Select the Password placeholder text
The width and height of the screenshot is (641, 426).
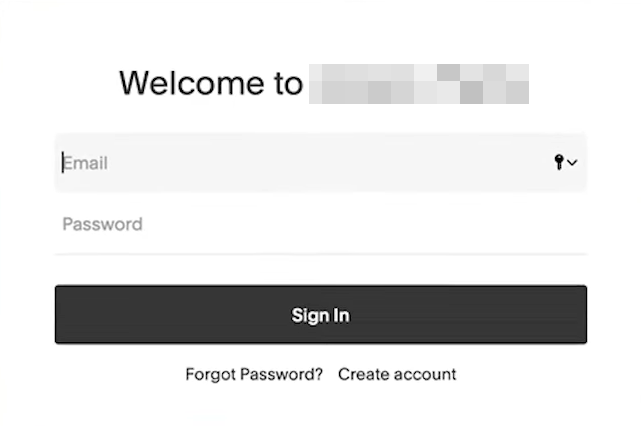[102, 224]
